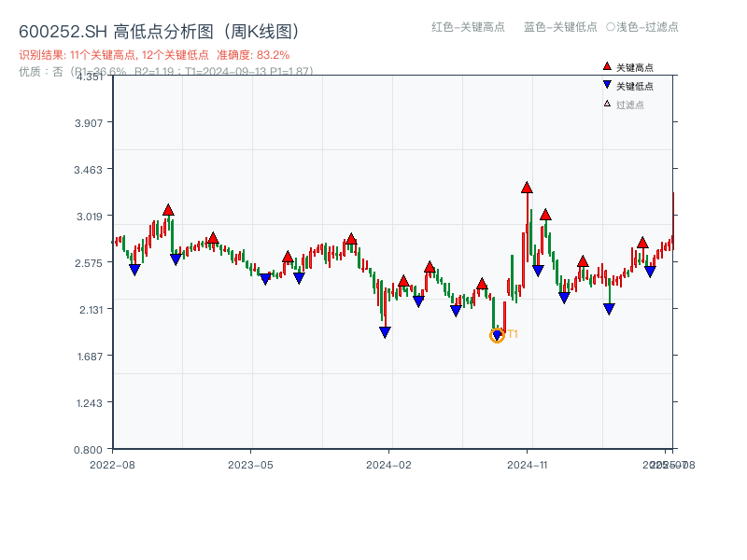Image resolution: width=747 pixels, height=560 pixels.
Task: Click the red triangle icon in the legend
Action: click(x=607, y=66)
